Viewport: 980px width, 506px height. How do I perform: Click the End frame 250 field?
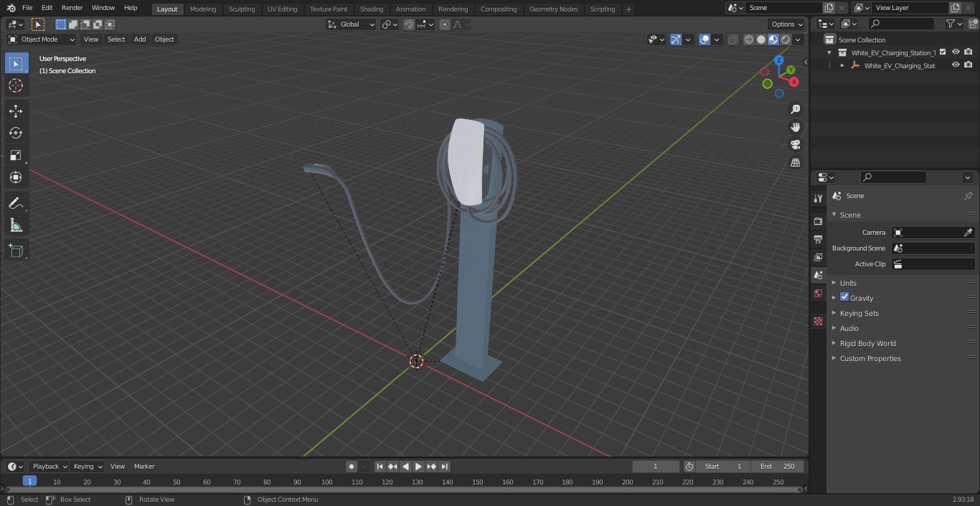click(x=778, y=467)
